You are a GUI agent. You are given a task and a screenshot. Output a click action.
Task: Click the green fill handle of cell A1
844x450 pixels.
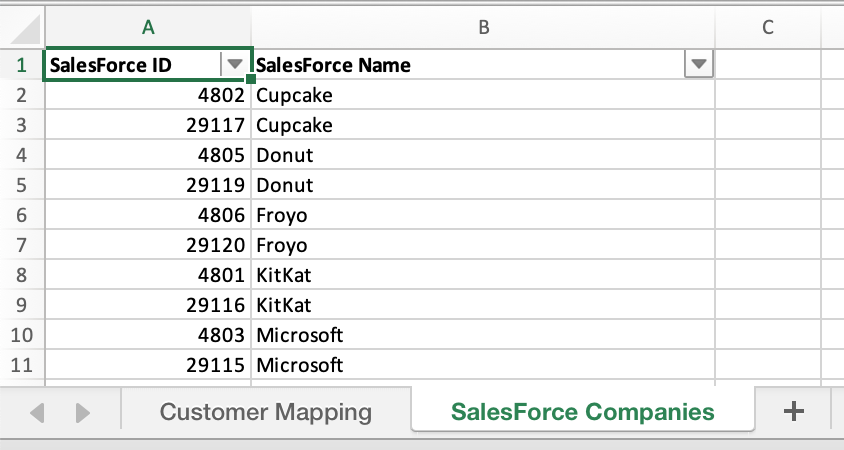250,79
